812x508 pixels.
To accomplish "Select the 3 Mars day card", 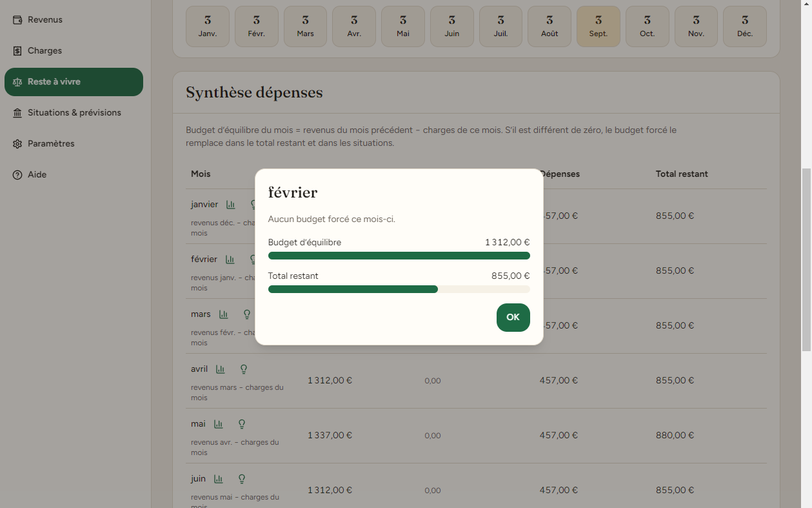I will click(x=306, y=26).
